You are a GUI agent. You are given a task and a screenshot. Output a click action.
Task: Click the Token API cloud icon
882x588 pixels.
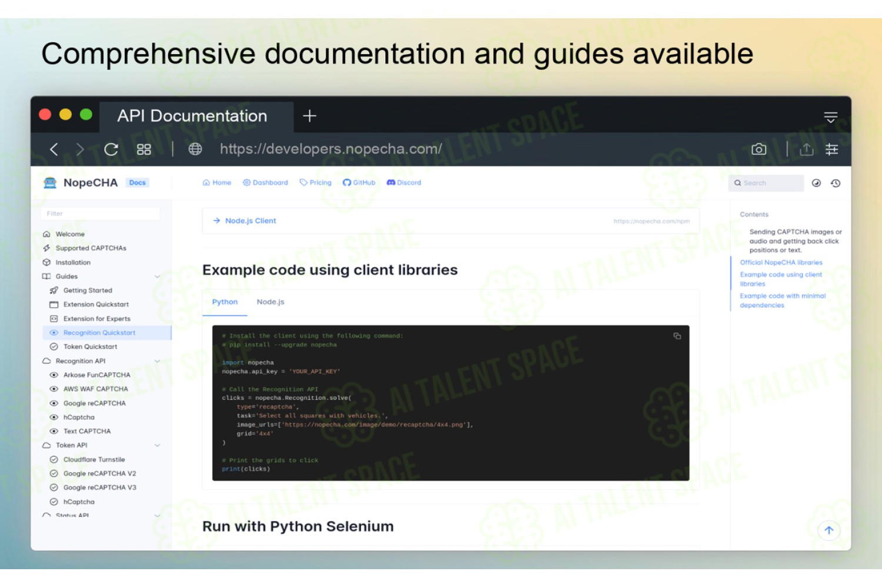coord(46,446)
